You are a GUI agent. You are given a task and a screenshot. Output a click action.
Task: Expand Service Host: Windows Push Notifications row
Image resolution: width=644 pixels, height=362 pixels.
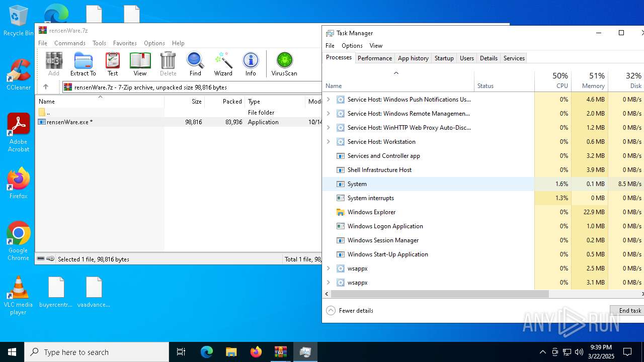(x=329, y=100)
